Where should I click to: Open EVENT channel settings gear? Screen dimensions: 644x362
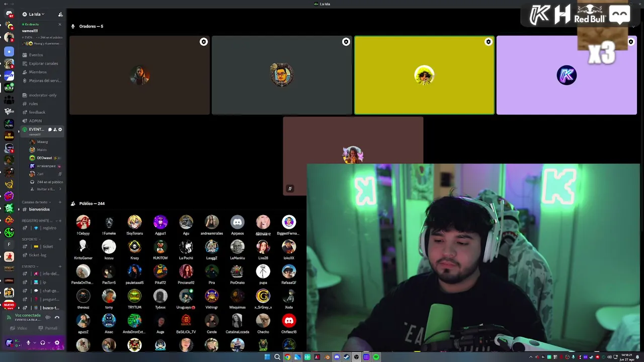coord(60,130)
